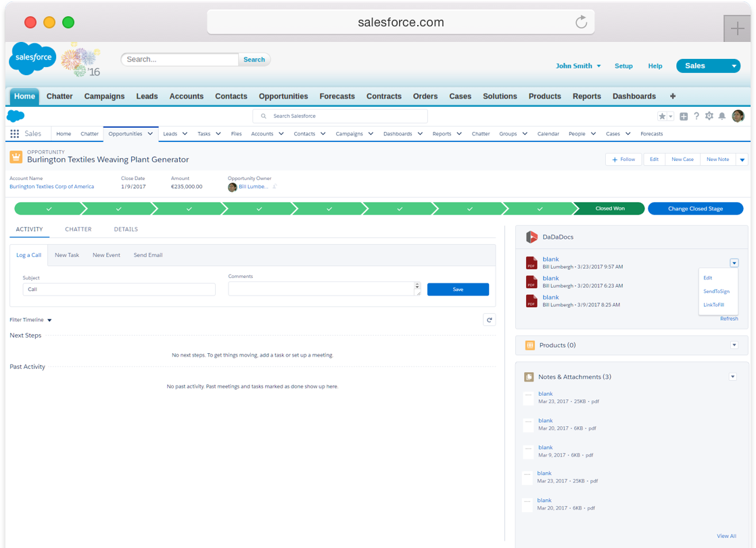
Task: Open the Setup gear icon
Action: pos(709,116)
